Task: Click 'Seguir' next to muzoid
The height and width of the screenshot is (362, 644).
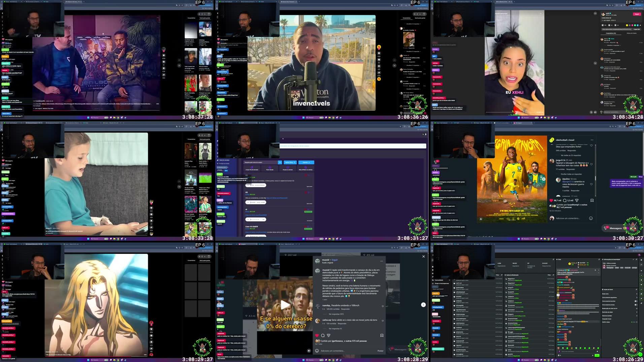Action: coord(334,260)
